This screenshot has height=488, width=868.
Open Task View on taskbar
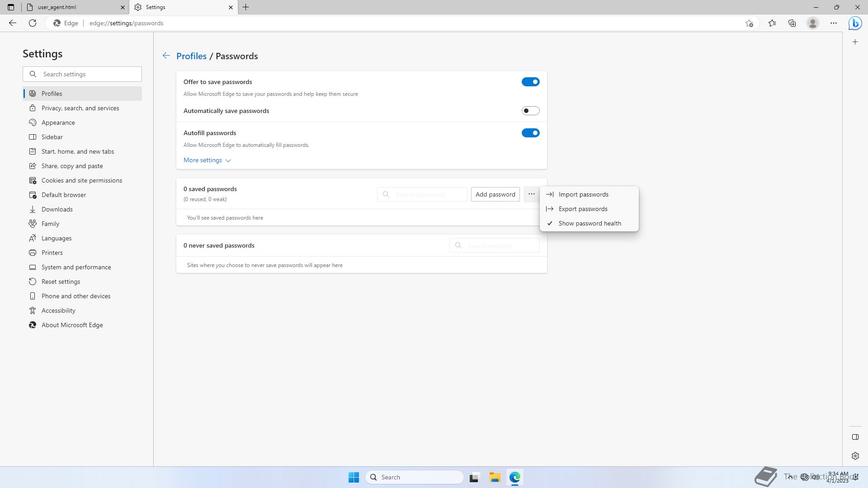pyautogui.click(x=474, y=477)
